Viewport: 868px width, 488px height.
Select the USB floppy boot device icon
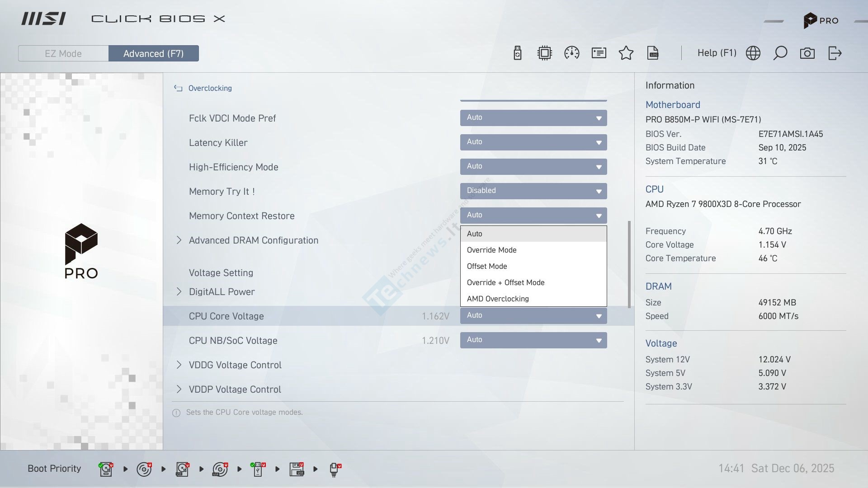pos(297,469)
